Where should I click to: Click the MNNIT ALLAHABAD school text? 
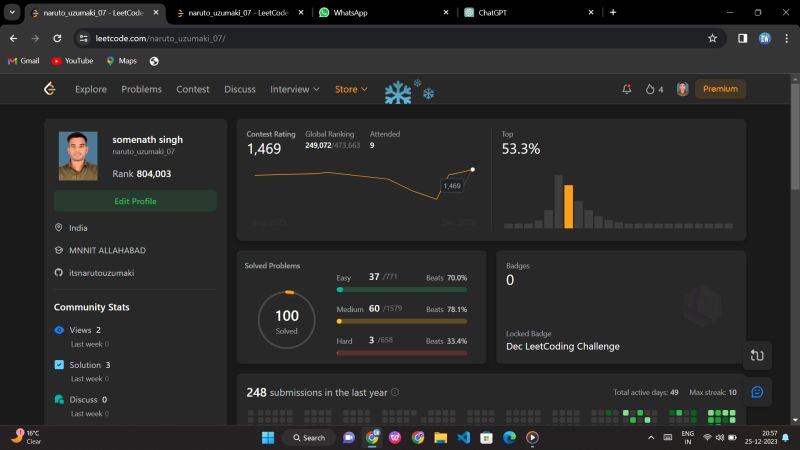point(107,251)
